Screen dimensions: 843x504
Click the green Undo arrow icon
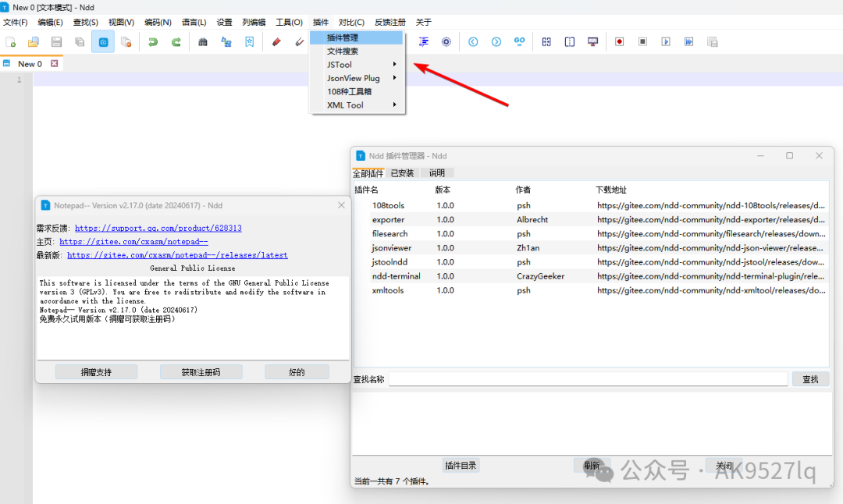click(x=153, y=42)
